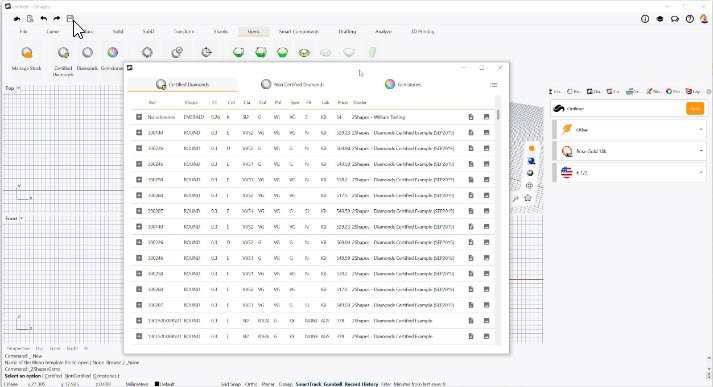Toggle Ortho in the status bar
Screen dimensions: 713x387
[x=251, y=384]
